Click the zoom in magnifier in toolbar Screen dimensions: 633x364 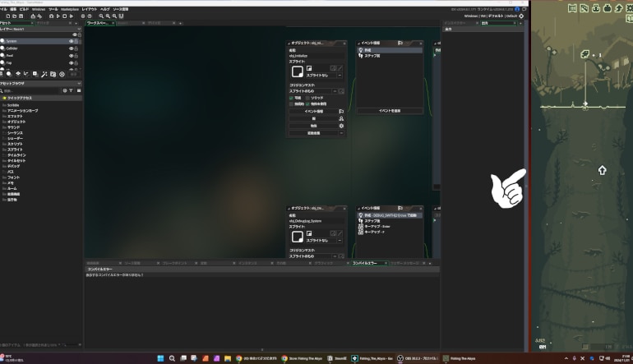(x=101, y=16)
